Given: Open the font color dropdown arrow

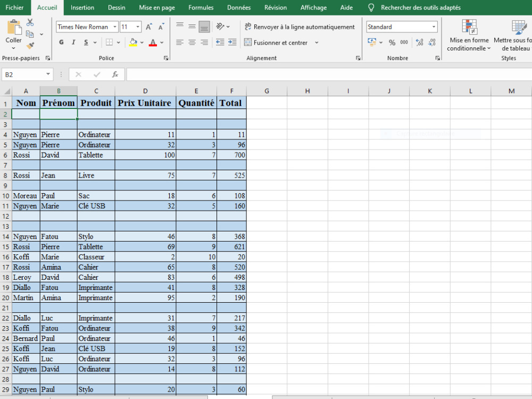Looking at the screenshot, I should coord(162,43).
